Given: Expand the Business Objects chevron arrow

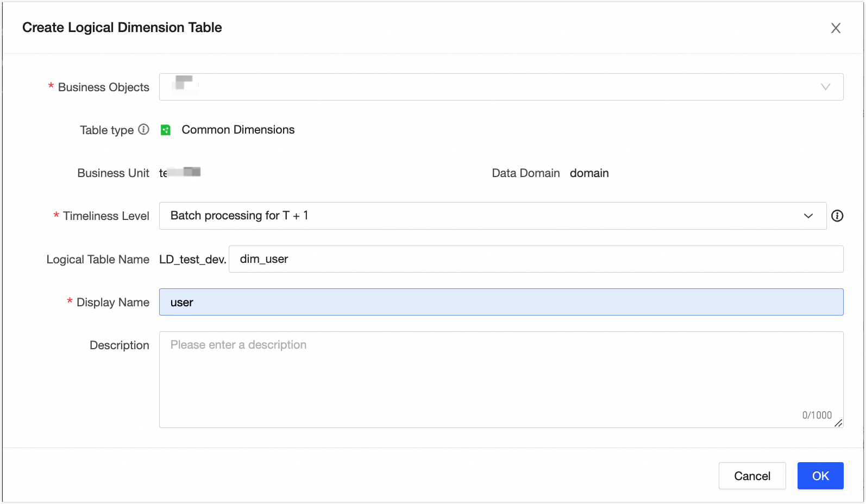Looking at the screenshot, I should pos(825,87).
